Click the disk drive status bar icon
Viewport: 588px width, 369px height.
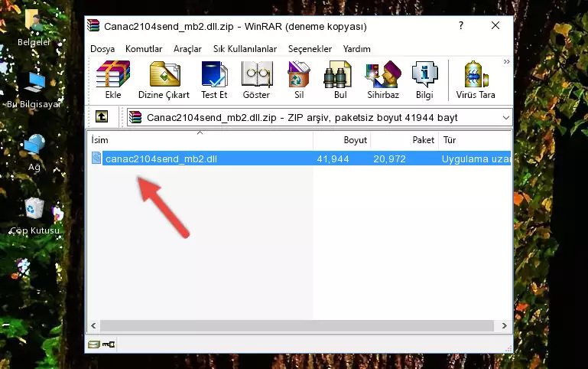click(x=94, y=344)
